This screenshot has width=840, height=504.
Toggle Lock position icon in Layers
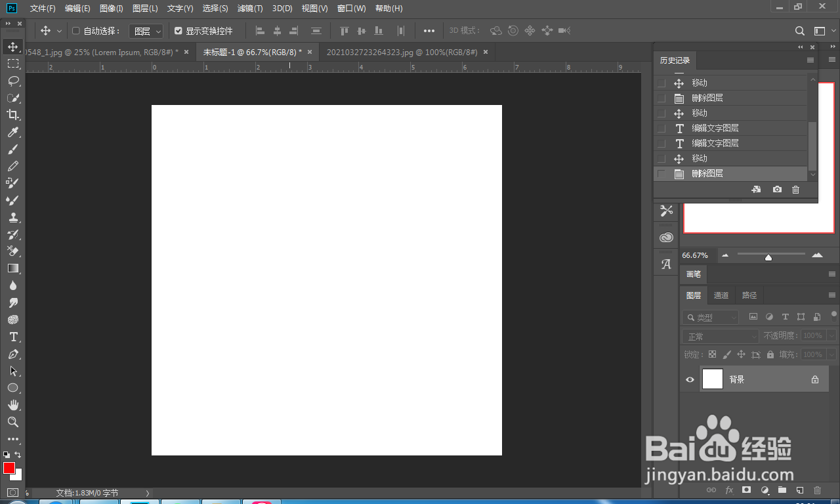[741, 354]
